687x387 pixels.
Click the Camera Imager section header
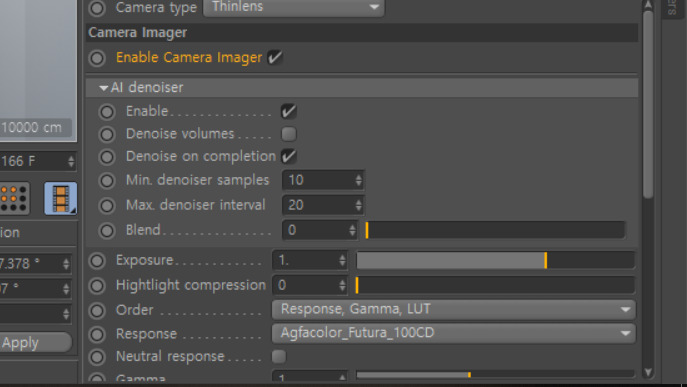tap(361, 33)
